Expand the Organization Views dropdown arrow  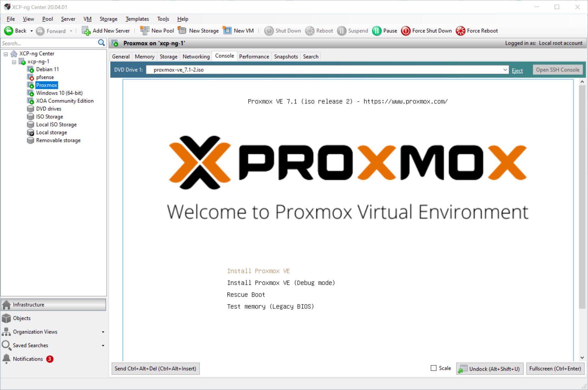[103, 332]
